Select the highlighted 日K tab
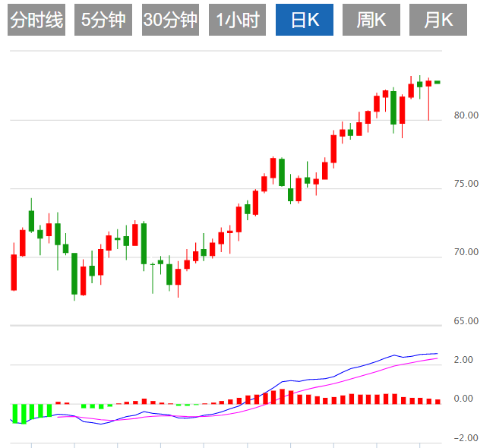The width and height of the screenshot is (496, 448). (305, 20)
